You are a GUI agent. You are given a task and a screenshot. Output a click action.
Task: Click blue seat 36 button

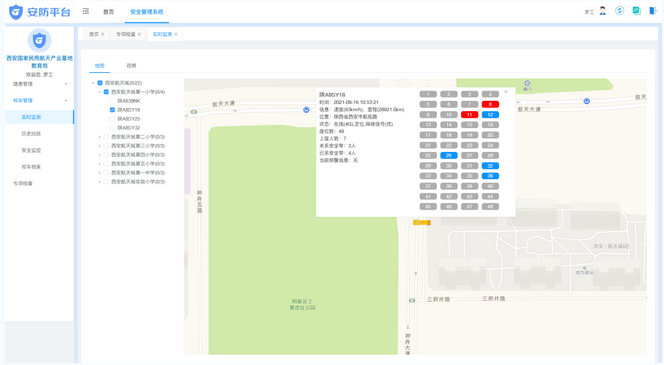pos(490,176)
